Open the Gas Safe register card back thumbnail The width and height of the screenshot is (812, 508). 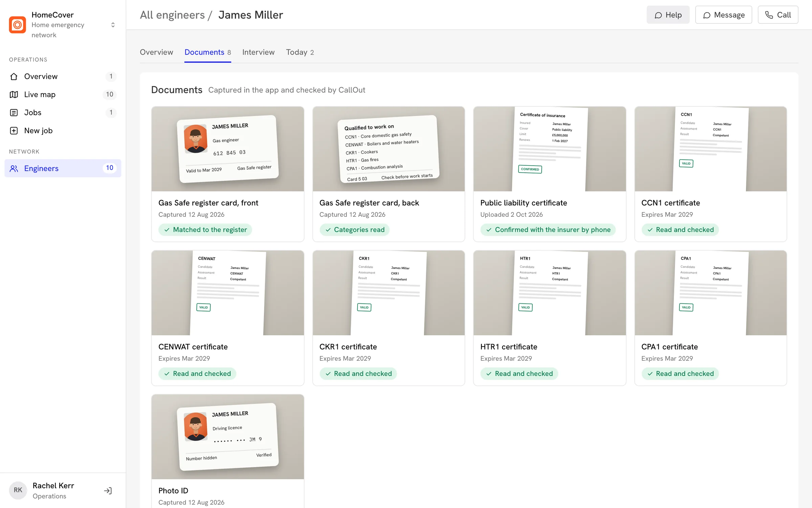click(389, 149)
